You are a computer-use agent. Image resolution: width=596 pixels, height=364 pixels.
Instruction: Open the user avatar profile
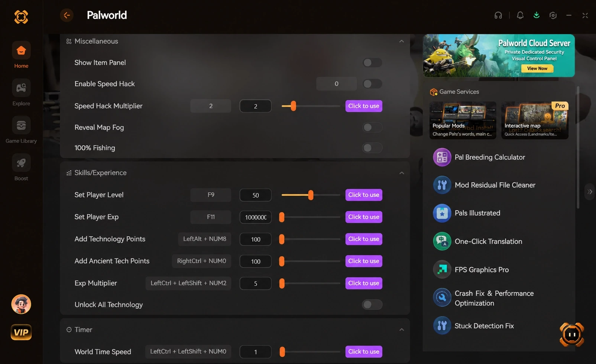click(x=21, y=304)
